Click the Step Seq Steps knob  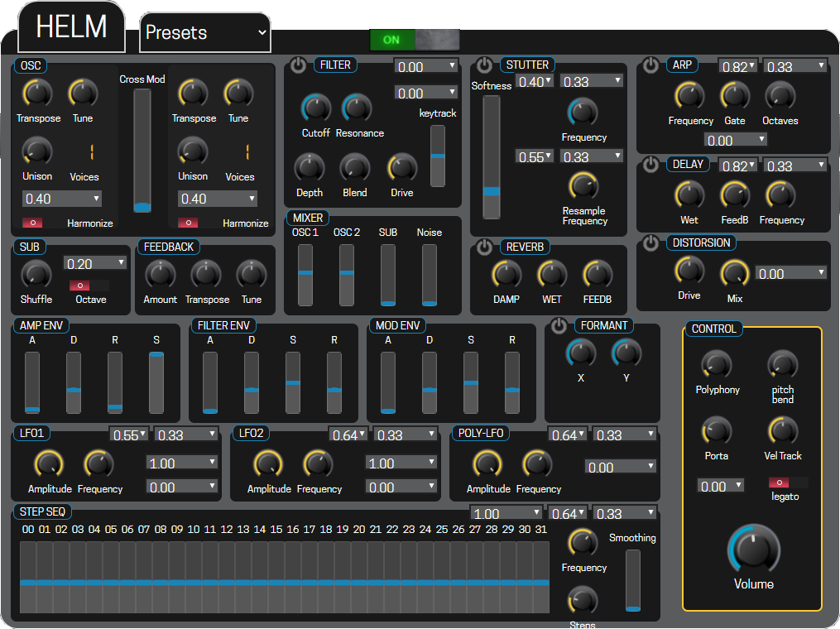(583, 600)
